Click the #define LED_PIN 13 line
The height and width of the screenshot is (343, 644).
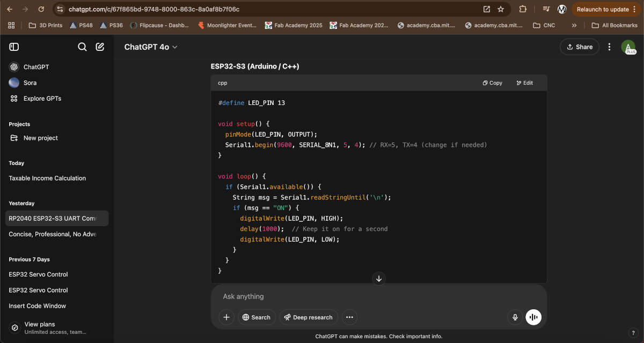pos(251,103)
